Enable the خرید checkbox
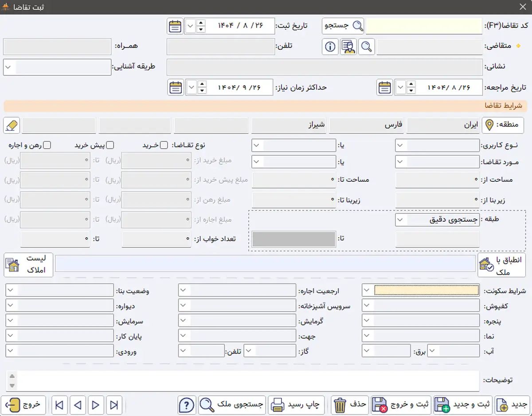 164,145
